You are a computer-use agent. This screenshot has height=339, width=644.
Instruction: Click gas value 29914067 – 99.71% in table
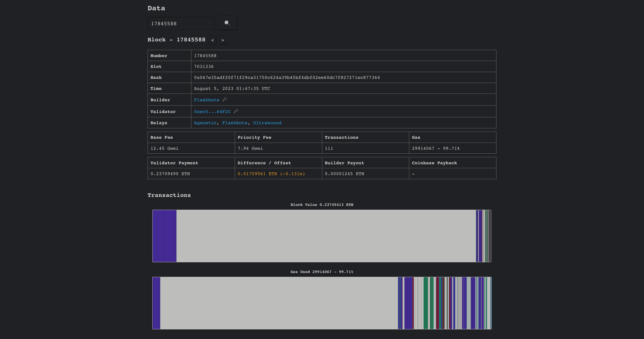[x=435, y=148]
